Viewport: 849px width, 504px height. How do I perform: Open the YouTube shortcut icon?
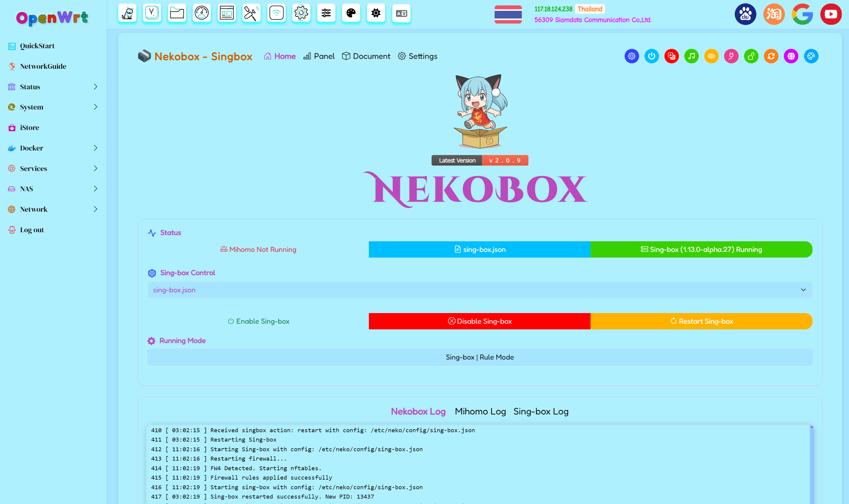coord(831,14)
